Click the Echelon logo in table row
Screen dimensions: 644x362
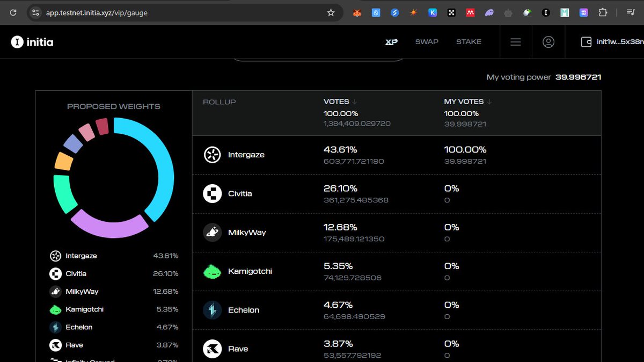click(213, 310)
